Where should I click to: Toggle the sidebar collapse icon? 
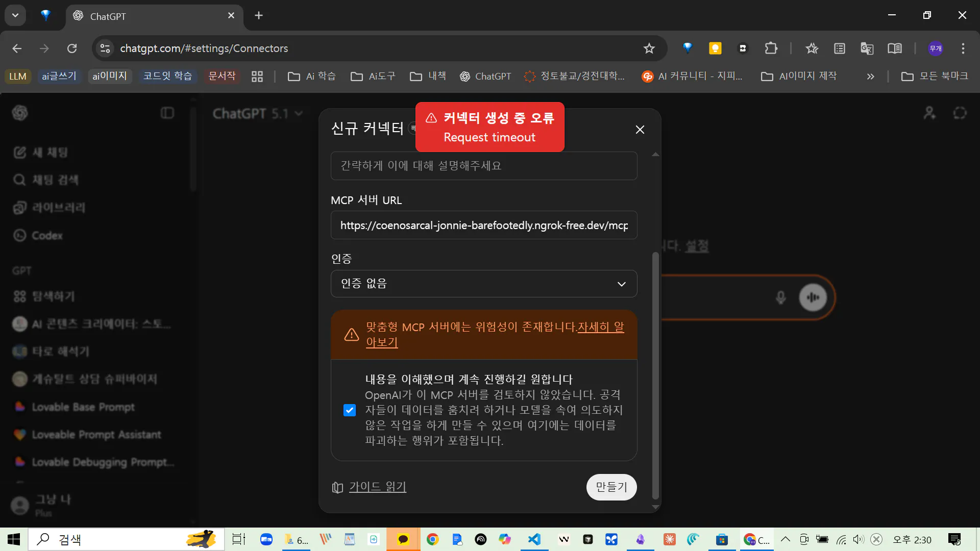click(167, 113)
